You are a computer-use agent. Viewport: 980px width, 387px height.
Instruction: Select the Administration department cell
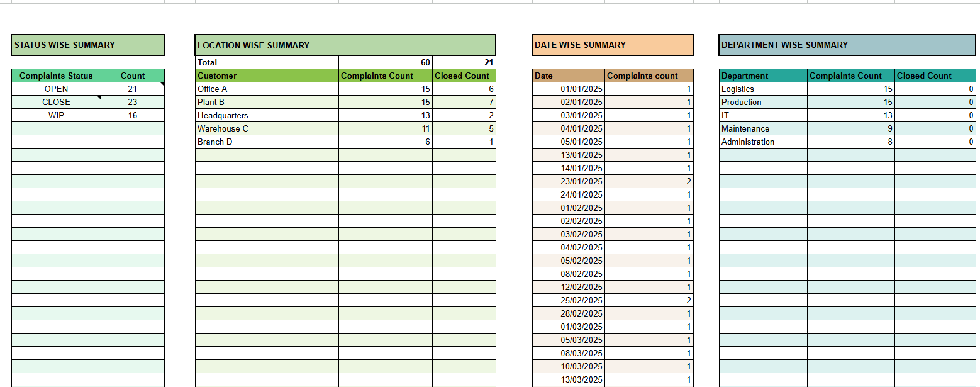pyautogui.click(x=762, y=142)
